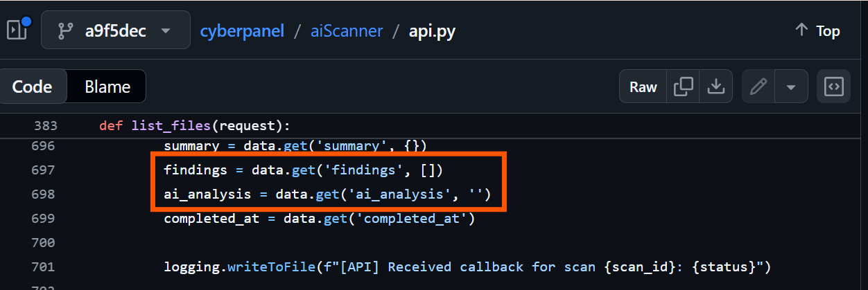Select the api.py file name breadcrumb

click(432, 31)
